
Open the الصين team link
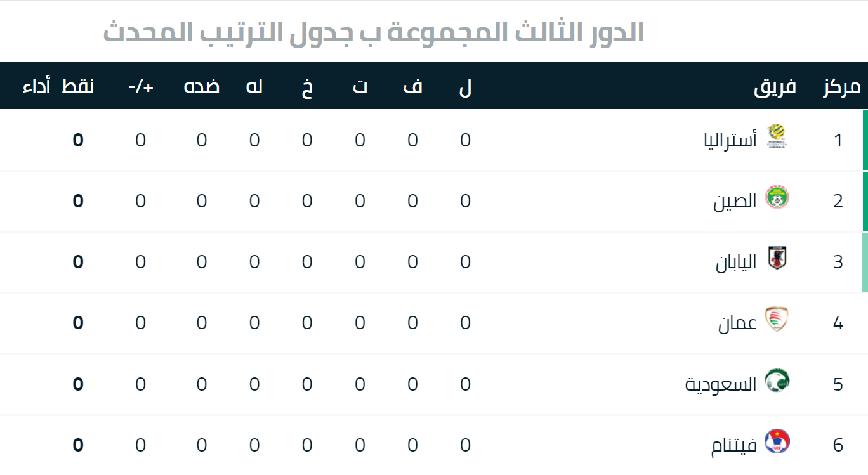click(735, 201)
